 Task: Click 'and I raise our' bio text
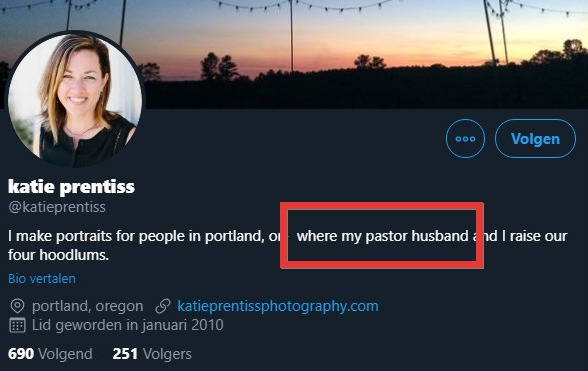point(520,236)
